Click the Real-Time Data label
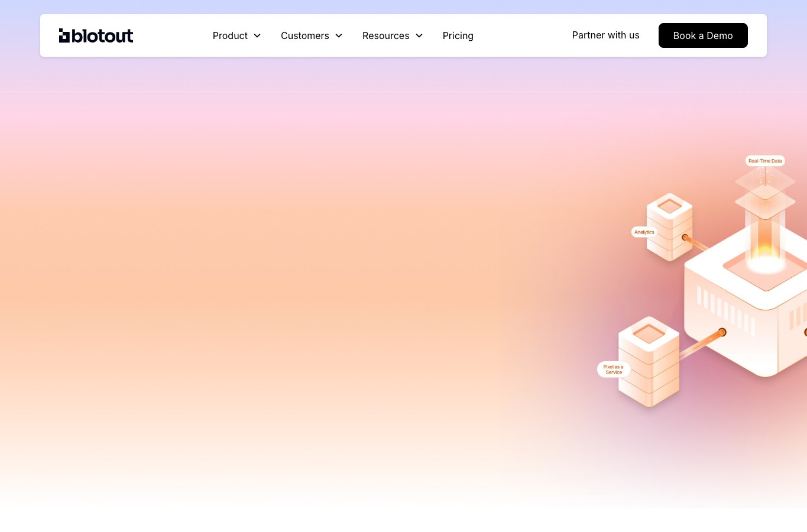Image resolution: width=807 pixels, height=532 pixels. (765, 161)
